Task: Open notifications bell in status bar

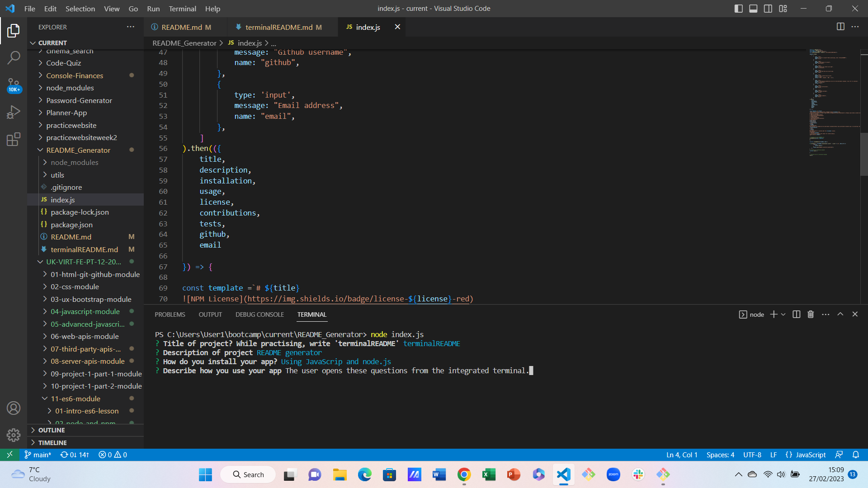Action: 856,455
